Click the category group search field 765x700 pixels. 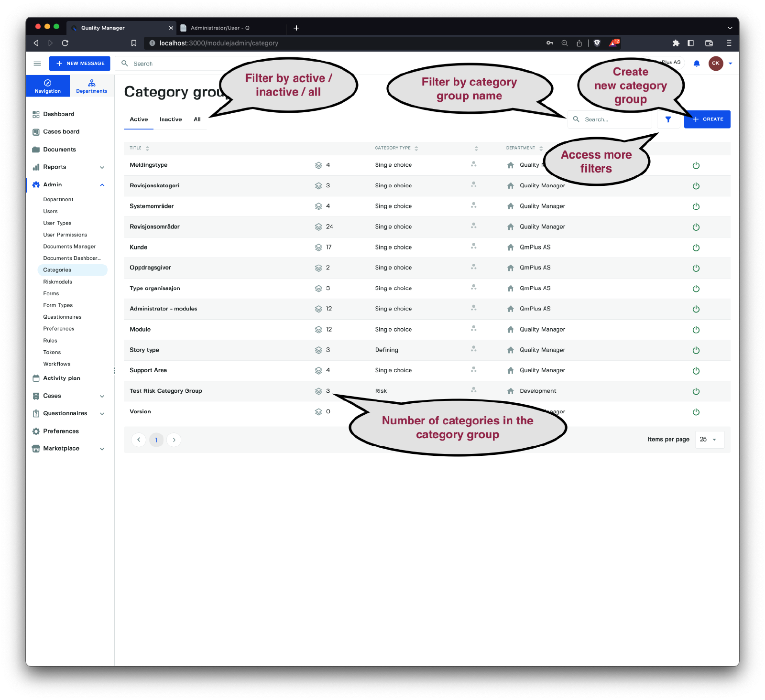pyautogui.click(x=614, y=119)
